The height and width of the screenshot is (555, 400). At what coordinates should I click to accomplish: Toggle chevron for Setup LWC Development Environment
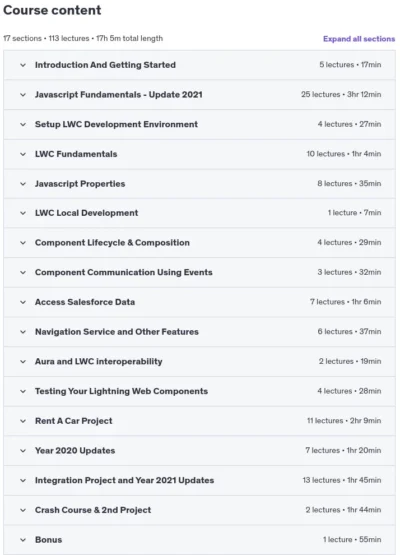tap(23, 125)
